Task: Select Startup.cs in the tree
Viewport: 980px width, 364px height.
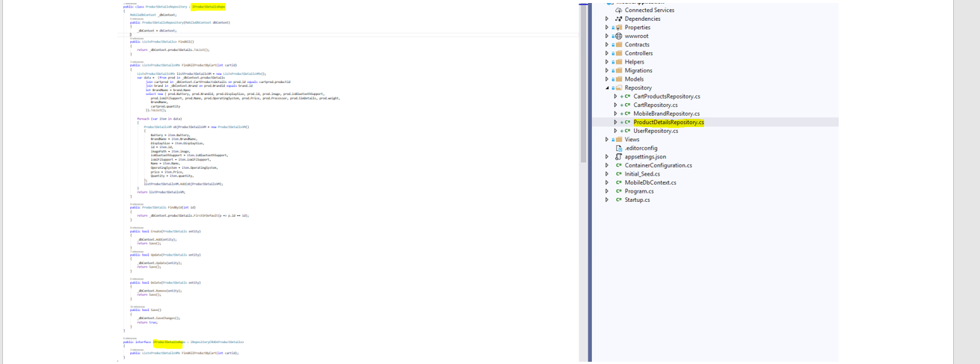Action: click(638, 200)
